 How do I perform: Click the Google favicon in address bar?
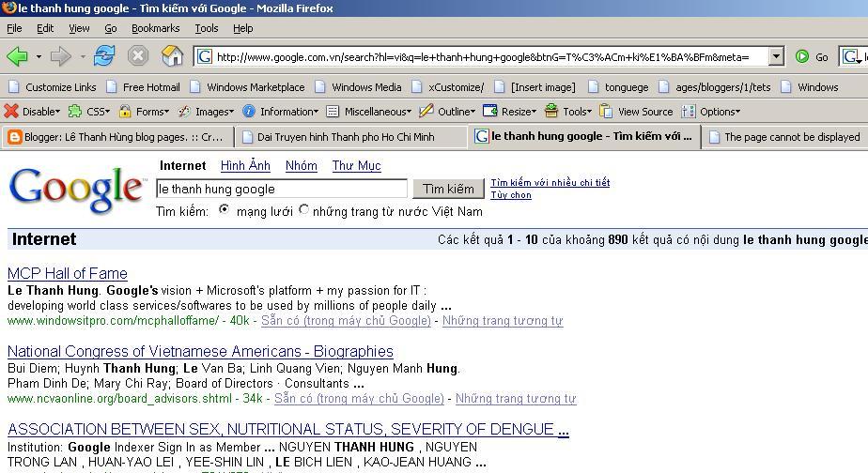pyautogui.click(x=205, y=56)
